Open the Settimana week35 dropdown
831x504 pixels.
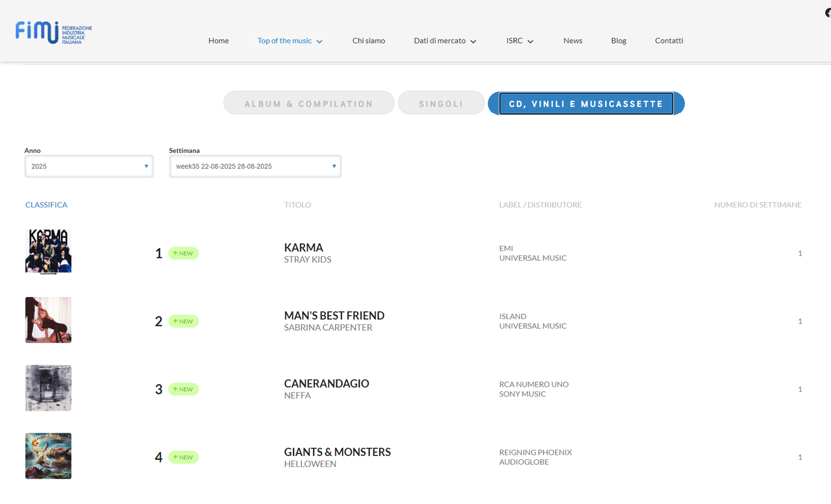255,166
